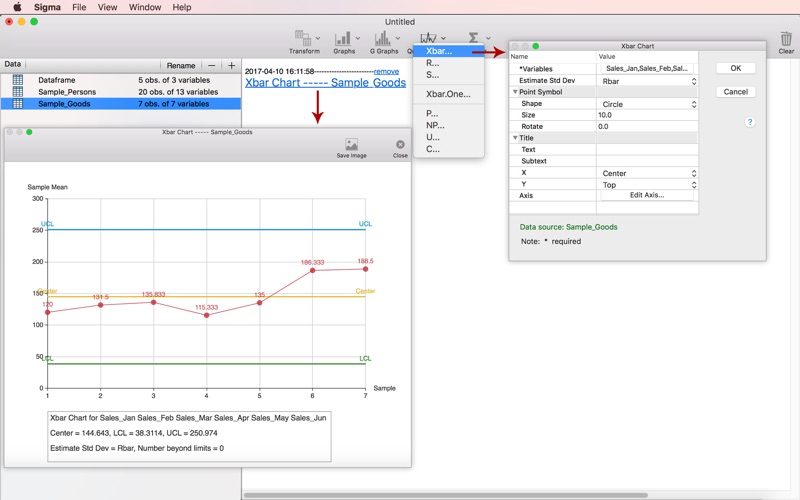The image size is (800, 500).
Task: Select Xbar.One... menu entry
Action: [x=448, y=94]
